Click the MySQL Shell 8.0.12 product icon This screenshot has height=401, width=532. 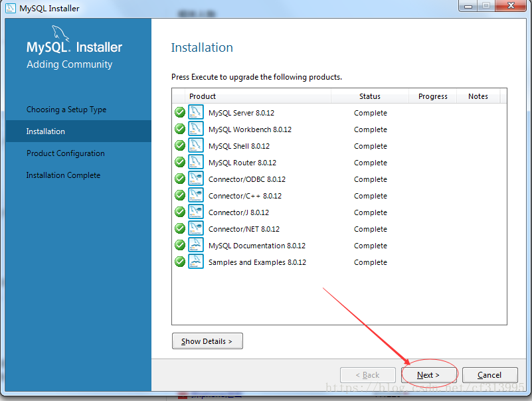click(196, 145)
